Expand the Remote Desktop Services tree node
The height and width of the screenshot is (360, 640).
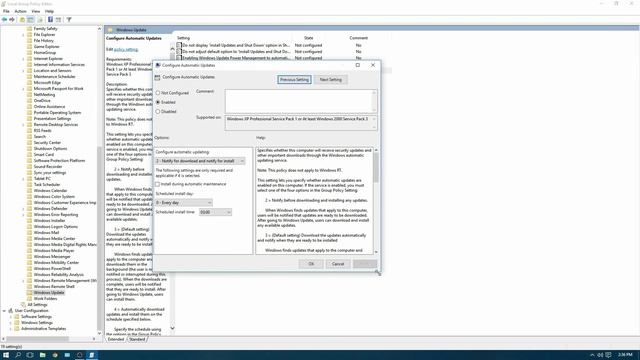click(x=23, y=124)
